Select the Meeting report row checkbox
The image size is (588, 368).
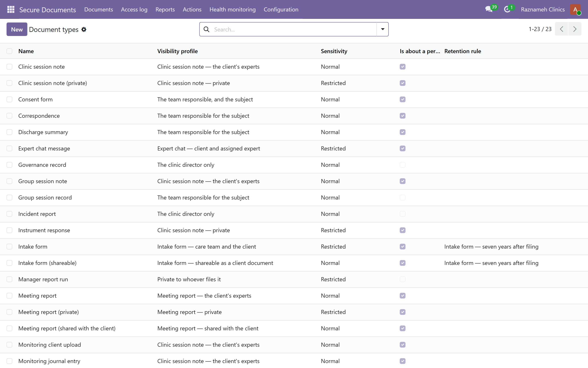(9, 296)
